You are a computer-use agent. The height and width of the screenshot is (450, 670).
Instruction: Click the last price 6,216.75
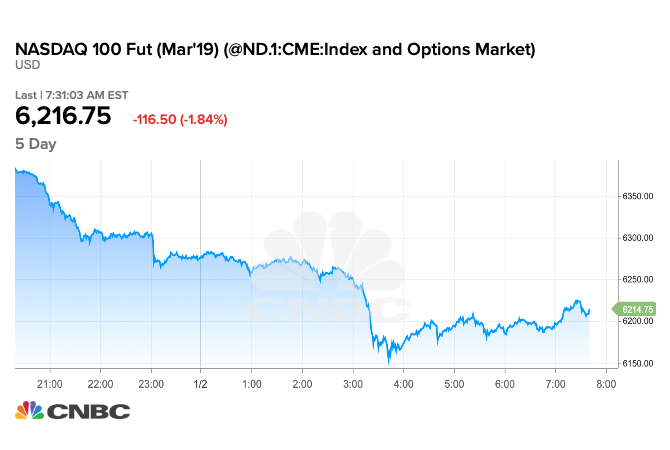63,117
